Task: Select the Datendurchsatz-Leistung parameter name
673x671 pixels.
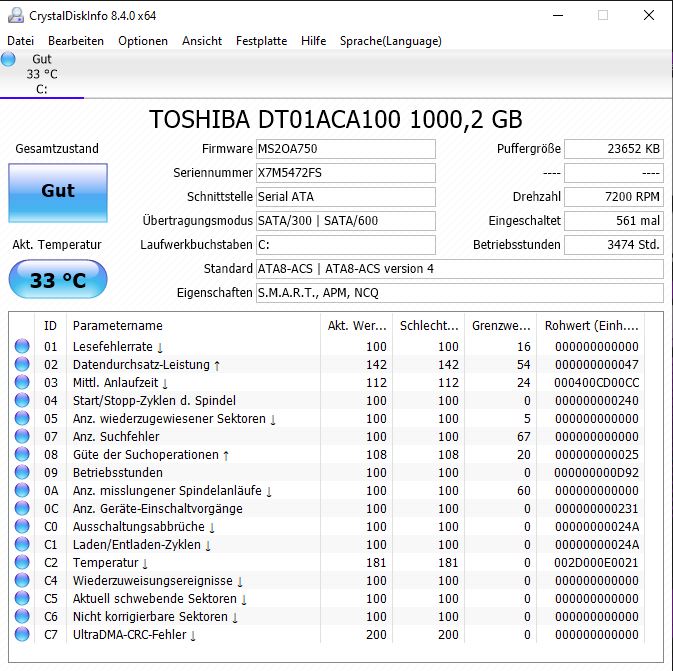Action: coord(146,364)
